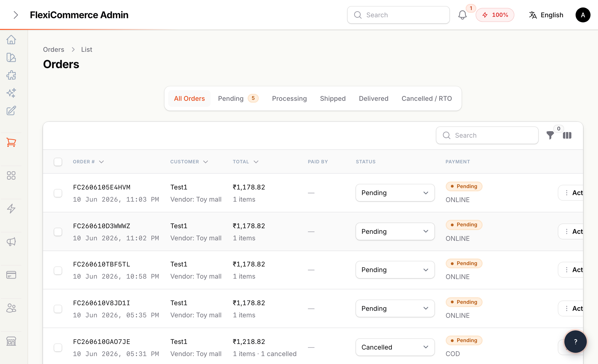The image size is (598, 364).
Task: Open the table filter funnel icon
Action: click(x=550, y=135)
